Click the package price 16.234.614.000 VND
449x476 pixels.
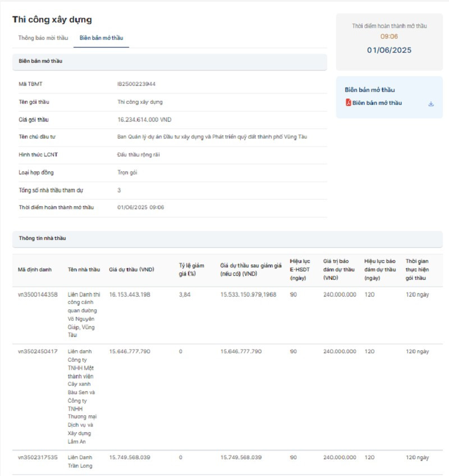coord(144,119)
